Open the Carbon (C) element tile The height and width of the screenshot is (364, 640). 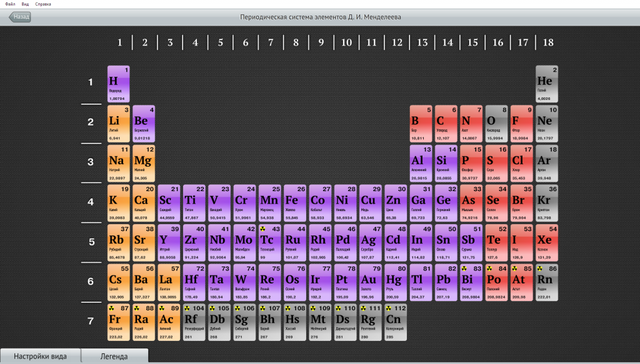pyautogui.click(x=446, y=124)
